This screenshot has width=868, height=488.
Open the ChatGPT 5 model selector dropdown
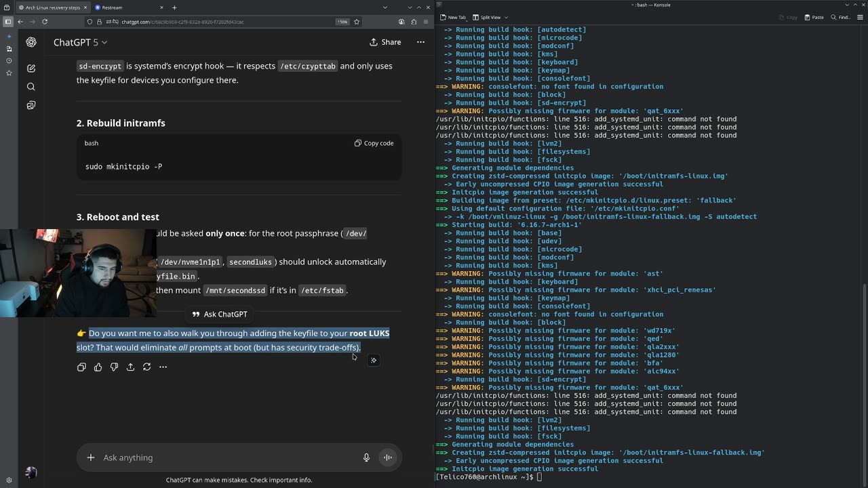tap(80, 42)
